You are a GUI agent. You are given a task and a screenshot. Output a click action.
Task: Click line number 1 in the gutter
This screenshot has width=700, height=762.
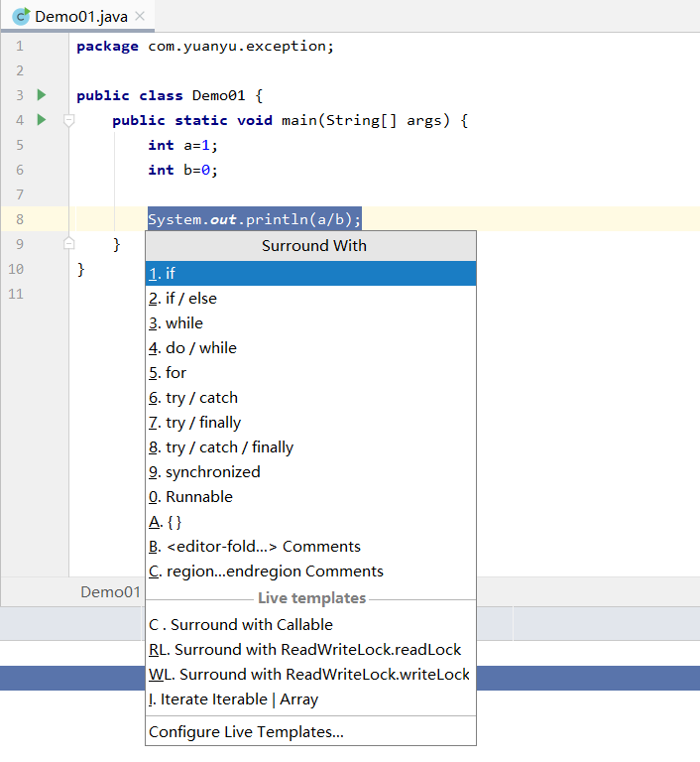tap(20, 46)
